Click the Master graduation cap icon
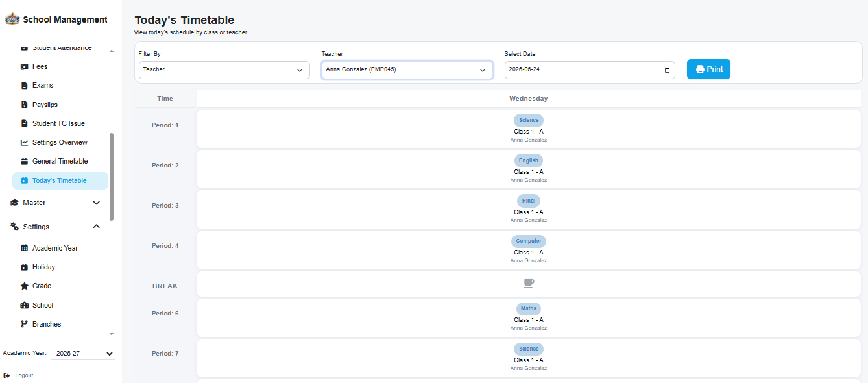 pyautogui.click(x=15, y=203)
